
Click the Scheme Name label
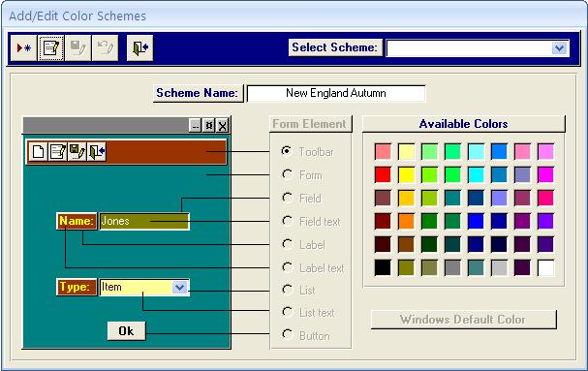pos(198,93)
